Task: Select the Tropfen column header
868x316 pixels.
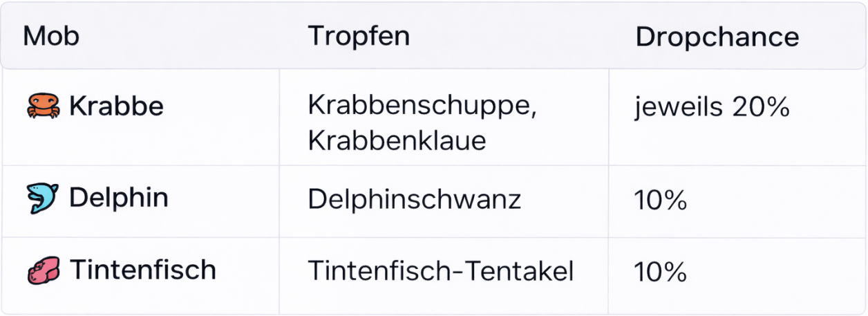Action: (359, 37)
